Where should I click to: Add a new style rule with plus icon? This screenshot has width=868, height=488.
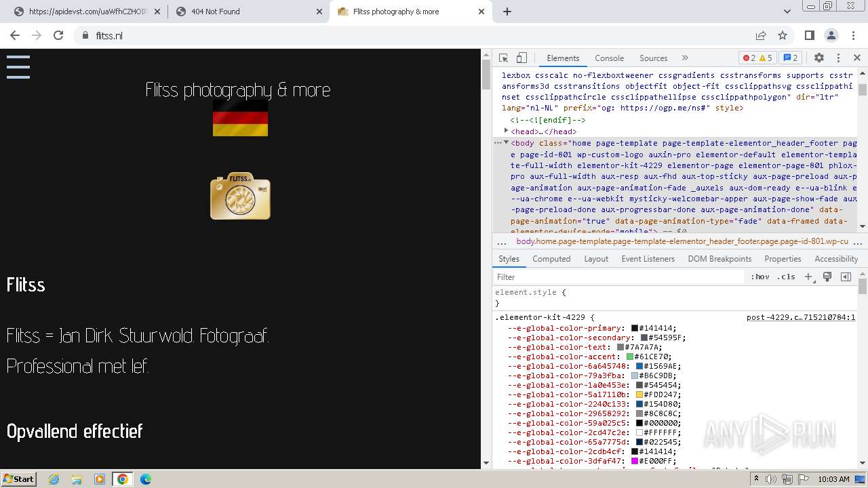pos(808,277)
